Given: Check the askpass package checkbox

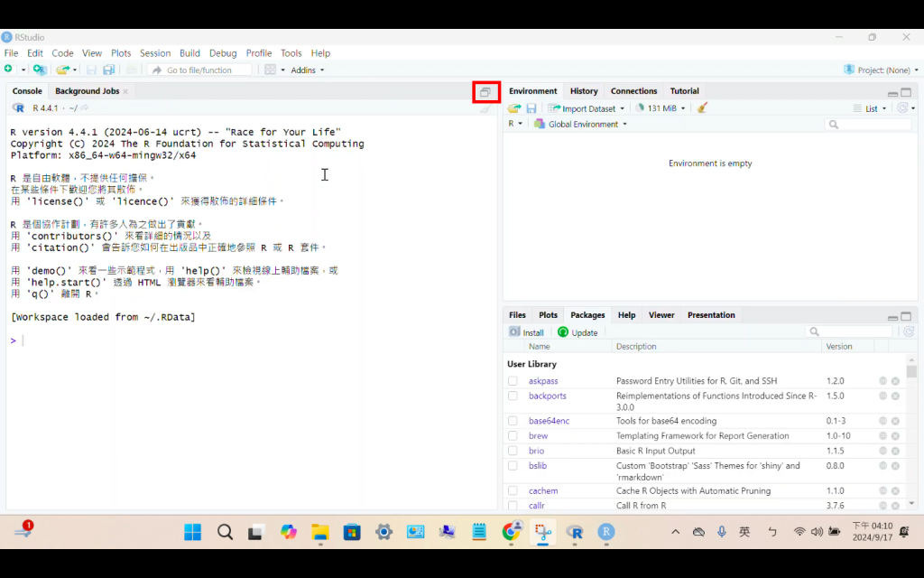Looking at the screenshot, I should pyautogui.click(x=513, y=381).
